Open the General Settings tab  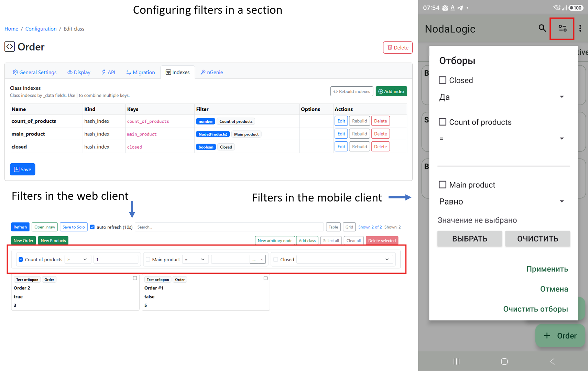coord(35,72)
